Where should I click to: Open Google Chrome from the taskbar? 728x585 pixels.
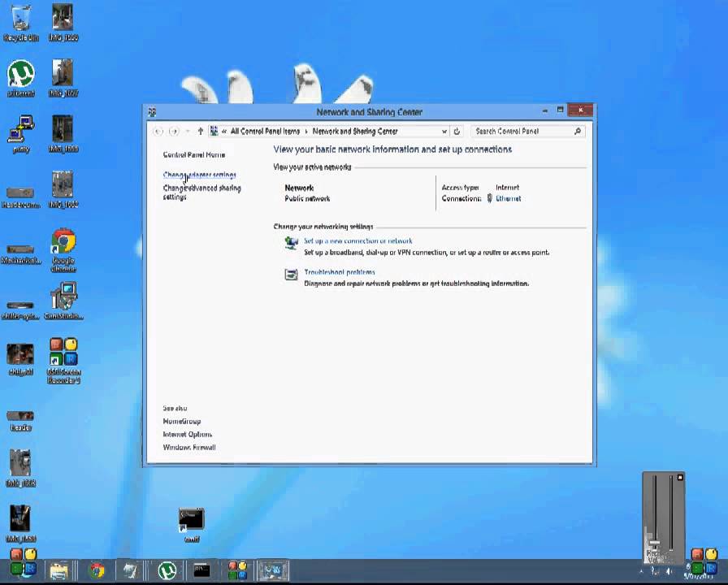pyautogui.click(x=97, y=570)
